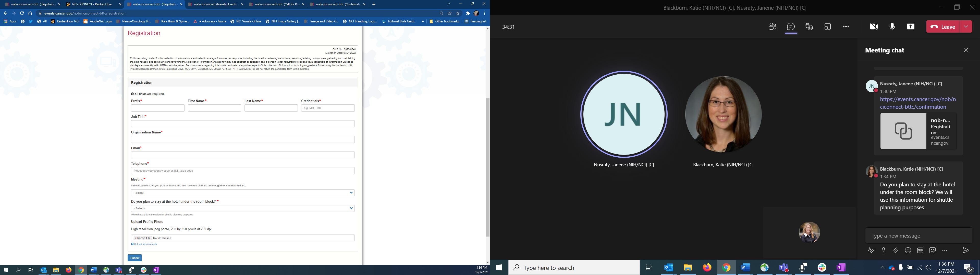
Task: Click the browser page vertical scrollbar
Action: 488,167
